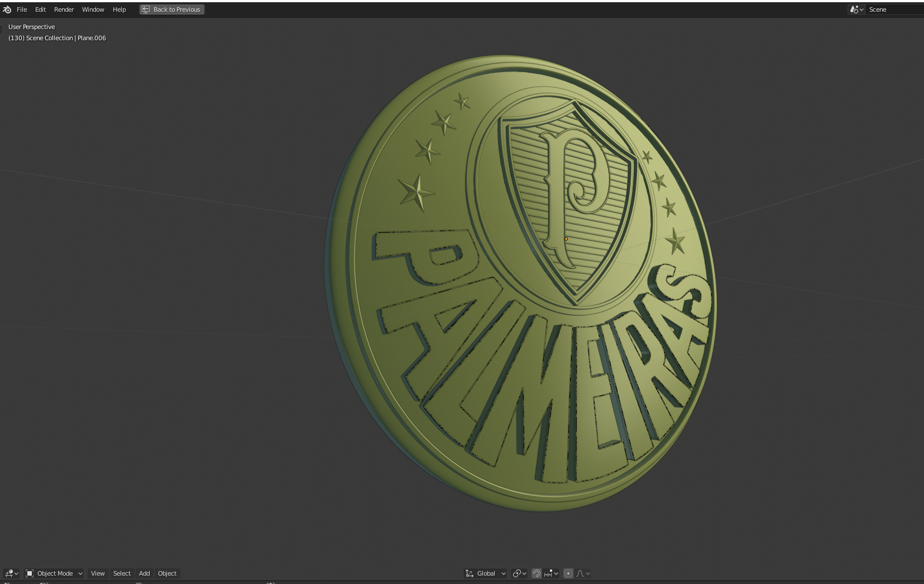Open the viewport Object menu

(x=167, y=573)
